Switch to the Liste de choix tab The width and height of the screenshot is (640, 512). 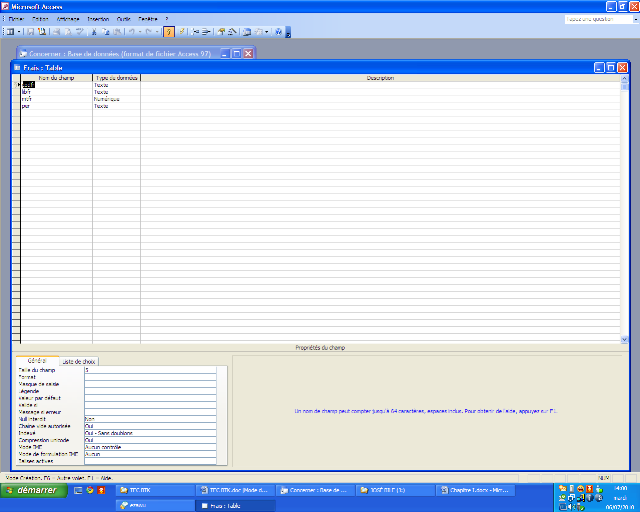pos(79,361)
